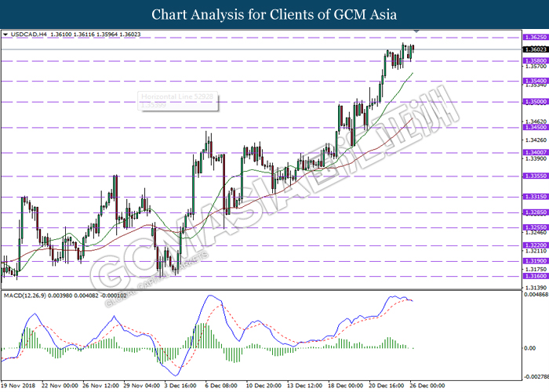The height and width of the screenshot is (392, 549).
Task: Click the 1.36250 price level label
Action: coord(536,37)
